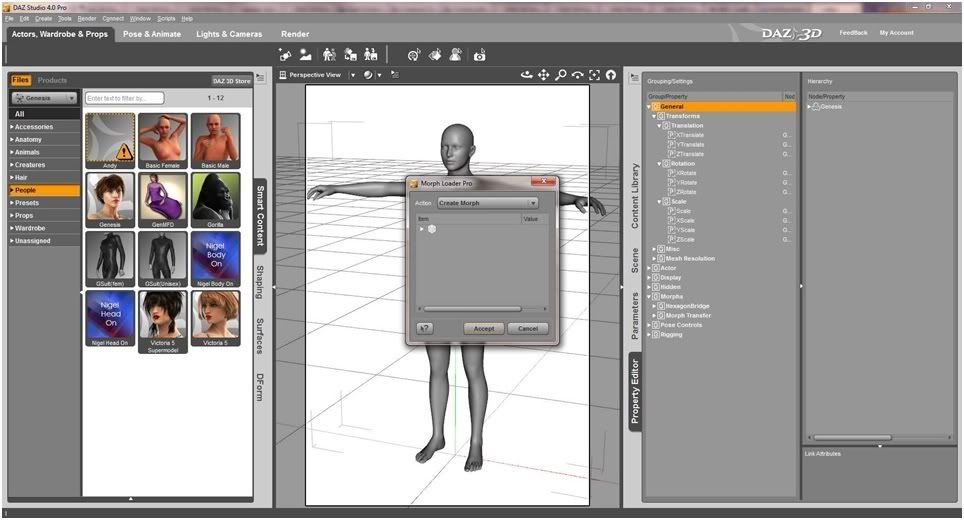
Task: Open left pane options menu icon
Action: (260, 78)
